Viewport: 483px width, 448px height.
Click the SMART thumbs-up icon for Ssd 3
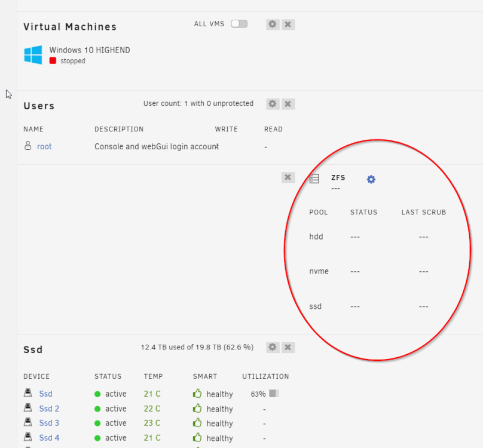(197, 422)
